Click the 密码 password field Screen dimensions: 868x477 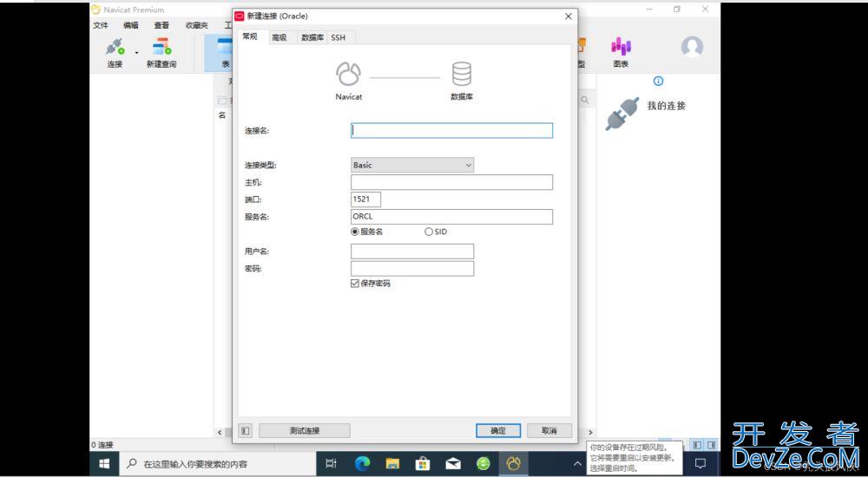[x=412, y=268]
